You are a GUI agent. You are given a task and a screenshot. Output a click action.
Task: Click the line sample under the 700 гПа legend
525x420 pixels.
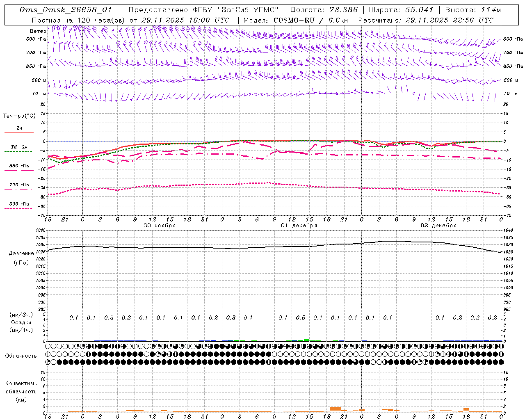[x=18, y=189]
